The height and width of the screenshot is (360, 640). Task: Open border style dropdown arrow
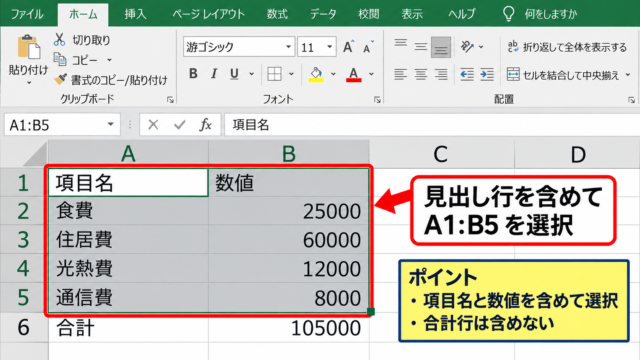click(291, 74)
